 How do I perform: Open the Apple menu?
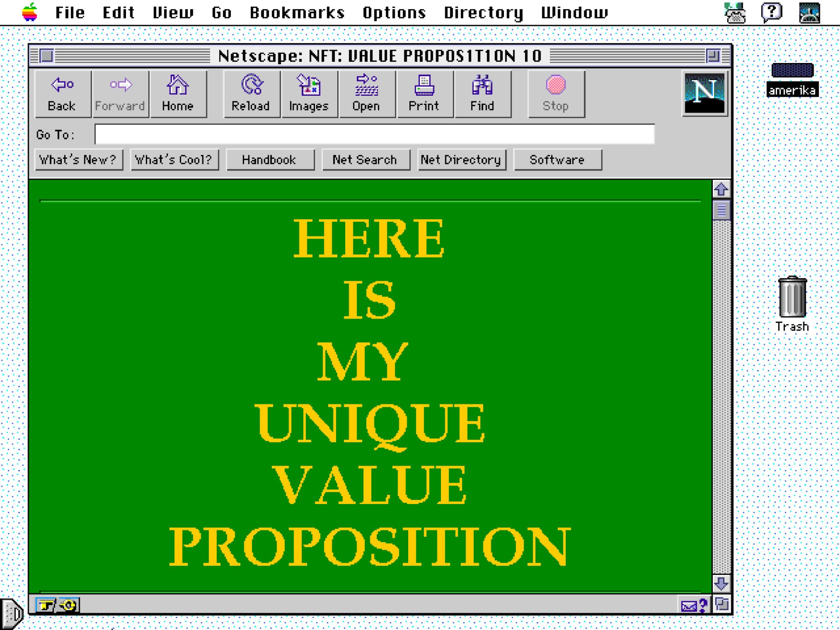point(29,12)
